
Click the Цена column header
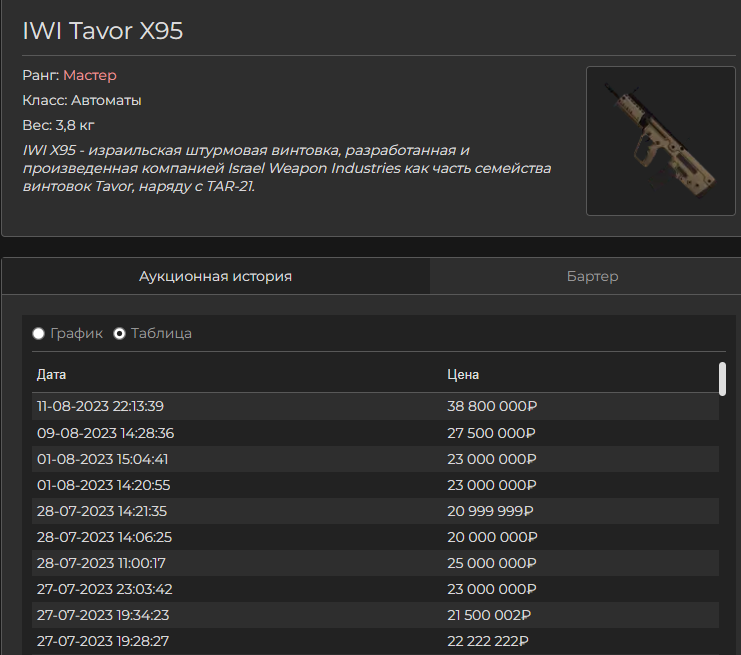463,375
